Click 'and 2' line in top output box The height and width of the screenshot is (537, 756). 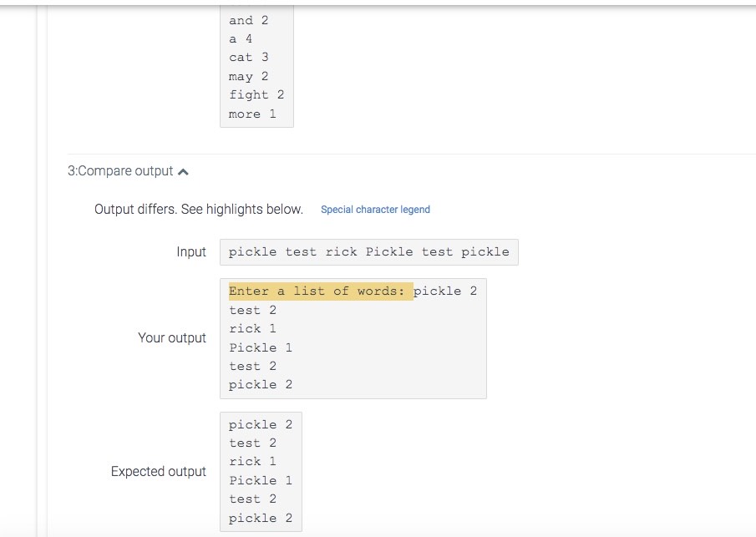click(249, 20)
